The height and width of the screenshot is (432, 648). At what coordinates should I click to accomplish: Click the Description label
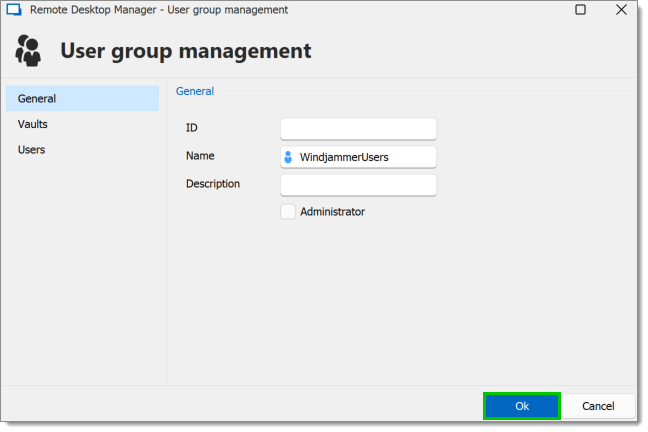pyautogui.click(x=213, y=184)
